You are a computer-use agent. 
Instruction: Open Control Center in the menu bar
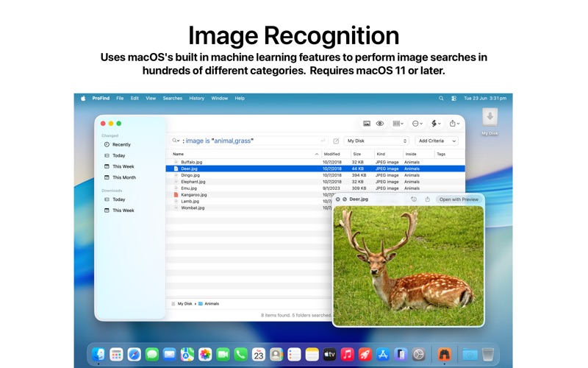[453, 99]
